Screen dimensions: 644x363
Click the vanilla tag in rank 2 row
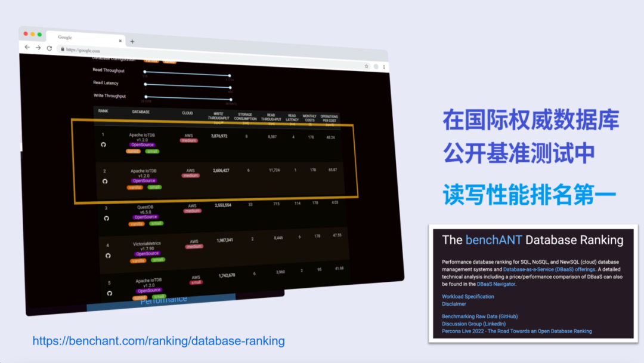(x=135, y=187)
